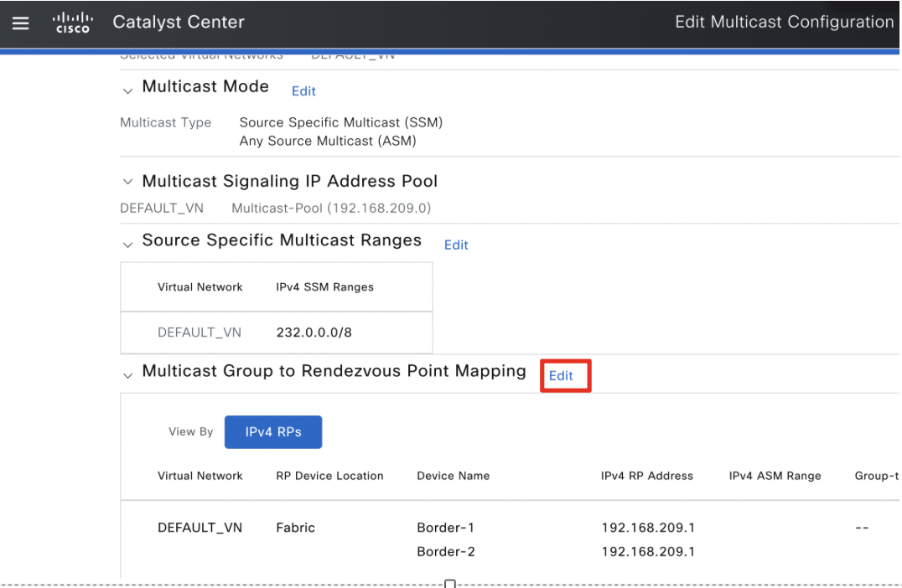Collapse the Multicast Mode section

(127, 90)
